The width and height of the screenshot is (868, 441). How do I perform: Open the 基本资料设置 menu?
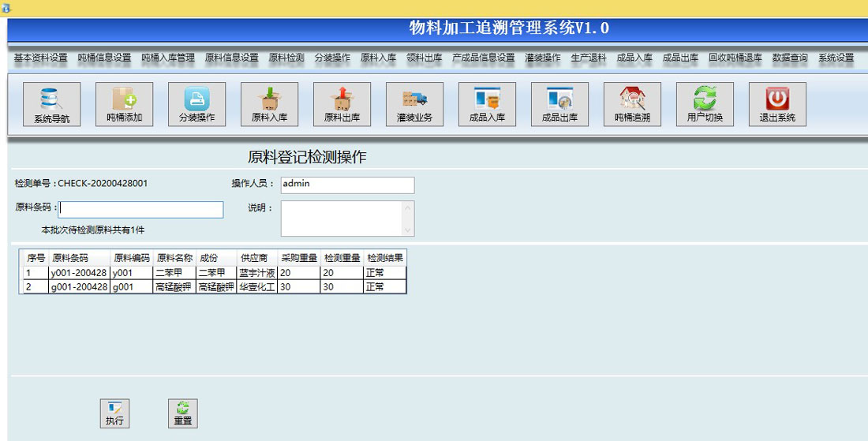[40, 58]
